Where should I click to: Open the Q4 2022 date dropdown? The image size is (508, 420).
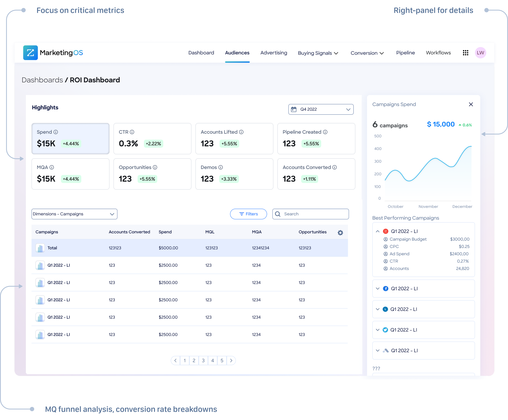pyautogui.click(x=321, y=109)
